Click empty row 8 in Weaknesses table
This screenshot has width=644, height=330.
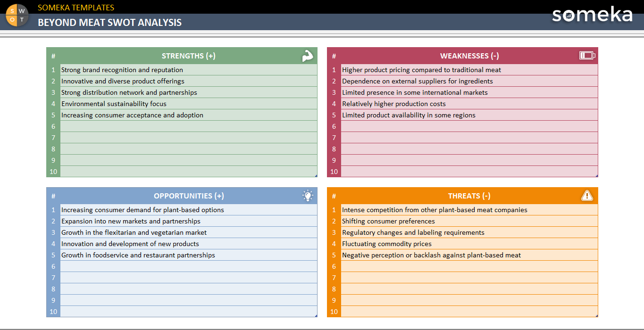[x=469, y=149]
